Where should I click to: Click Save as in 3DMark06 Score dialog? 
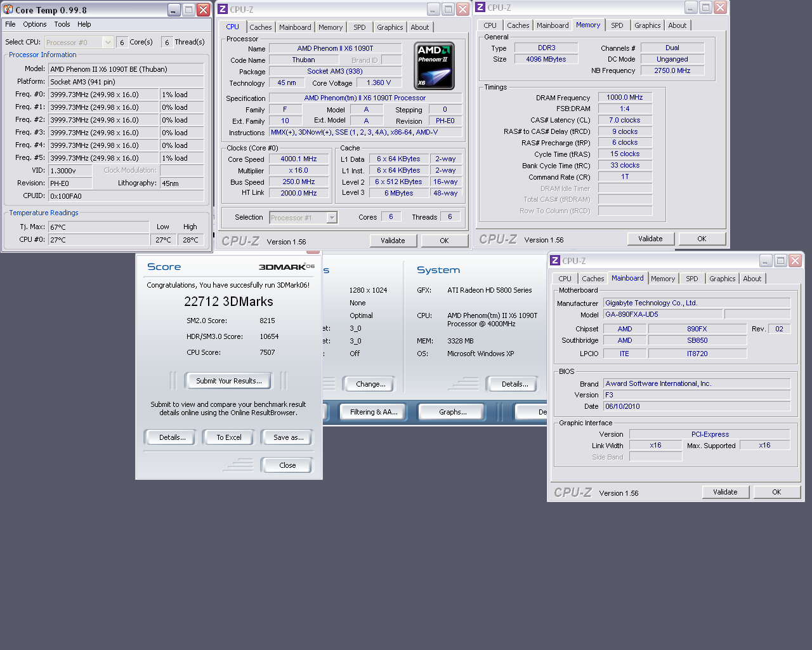point(288,437)
